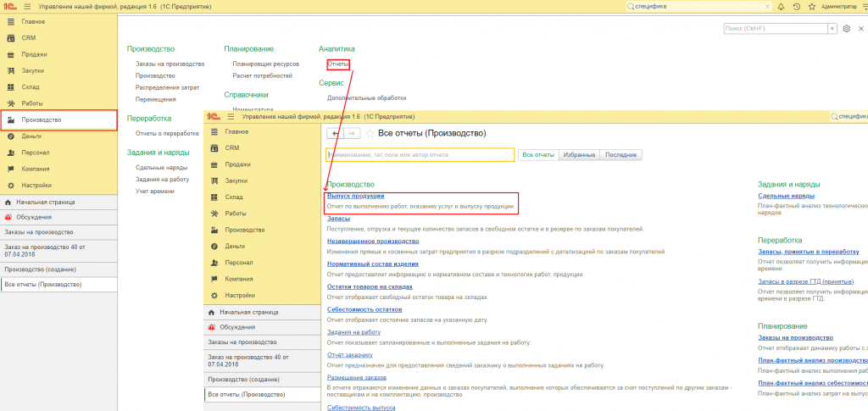This screenshot has height=411, width=868.
Task: Open the Производство section in the outer sidebar
Action: (58, 119)
